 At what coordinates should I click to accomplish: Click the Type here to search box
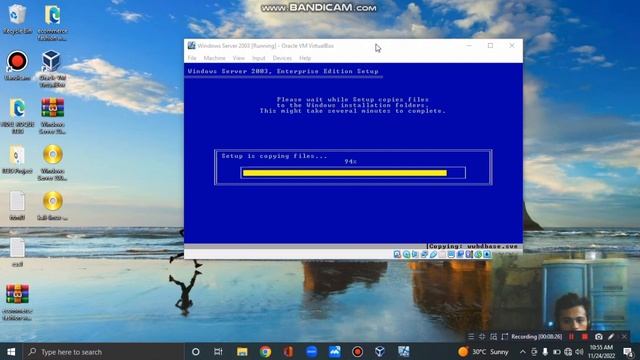tap(103, 351)
